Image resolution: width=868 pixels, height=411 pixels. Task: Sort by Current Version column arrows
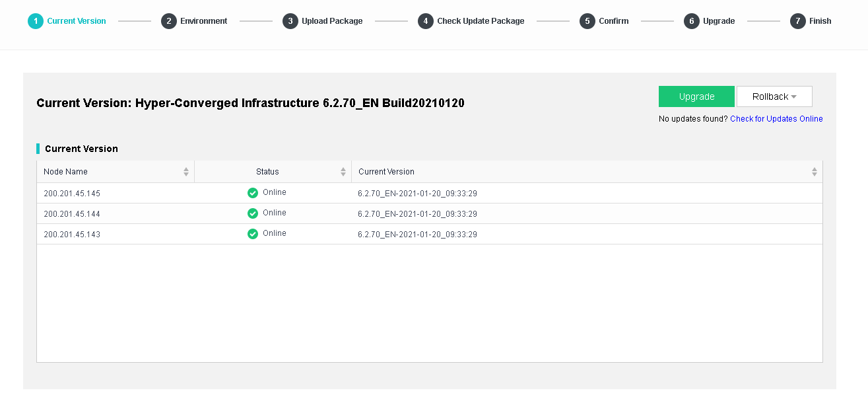pos(815,172)
